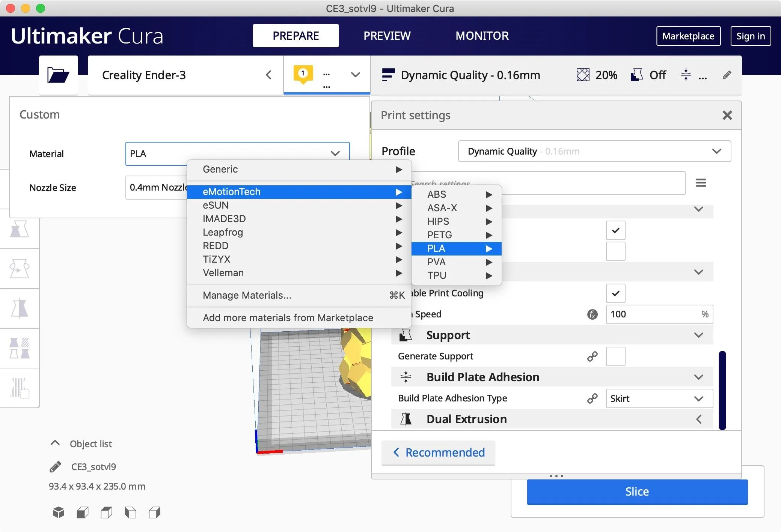
Task: Toggle the checked box below the PETG entry
Action: click(x=615, y=230)
